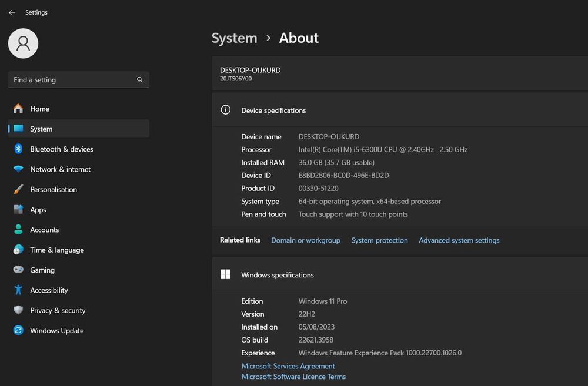Go to System in breadcrumb
This screenshot has height=386, width=588.
pyautogui.click(x=234, y=38)
